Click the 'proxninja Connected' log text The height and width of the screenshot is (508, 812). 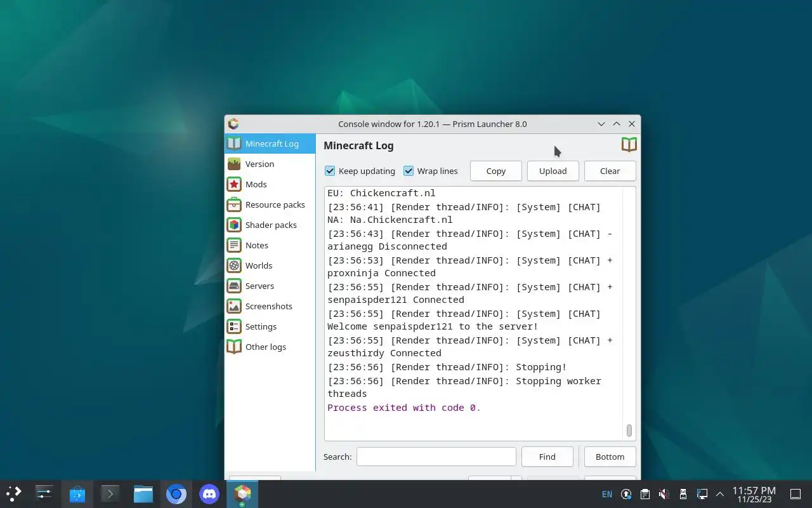point(381,273)
